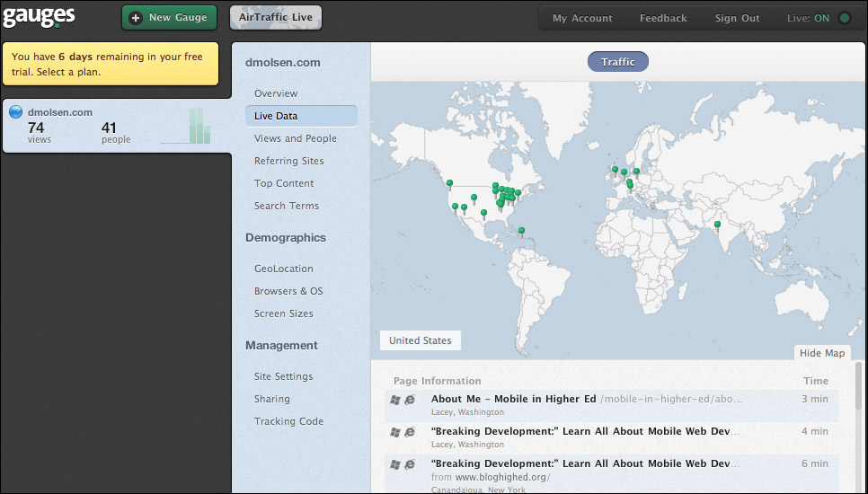The width and height of the screenshot is (868, 494).
Task: Open Top Content
Action: [x=284, y=183]
